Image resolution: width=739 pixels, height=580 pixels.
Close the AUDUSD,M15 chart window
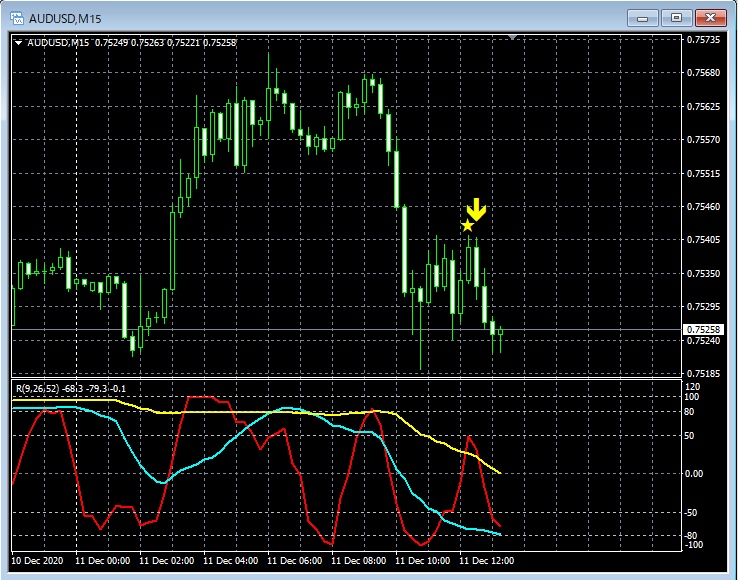710,17
